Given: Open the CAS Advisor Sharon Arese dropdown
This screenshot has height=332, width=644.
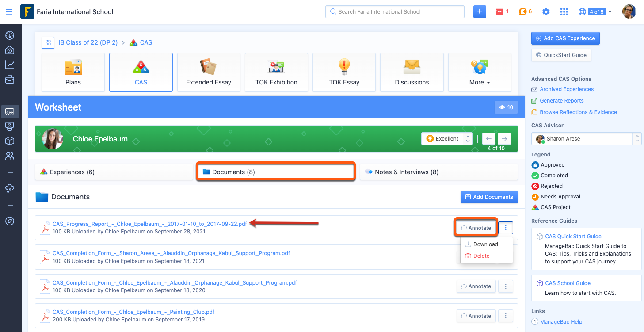Looking at the screenshot, I should 586,139.
